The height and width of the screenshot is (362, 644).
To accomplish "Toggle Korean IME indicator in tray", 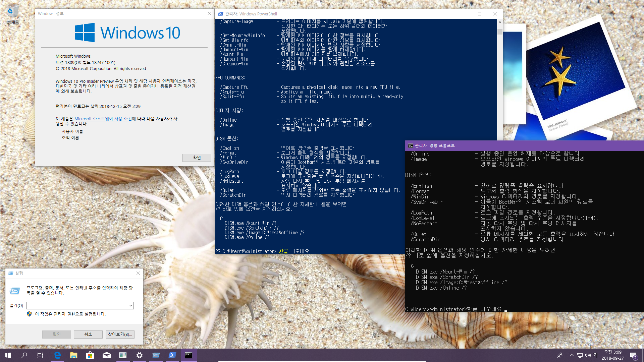I will [x=596, y=355].
